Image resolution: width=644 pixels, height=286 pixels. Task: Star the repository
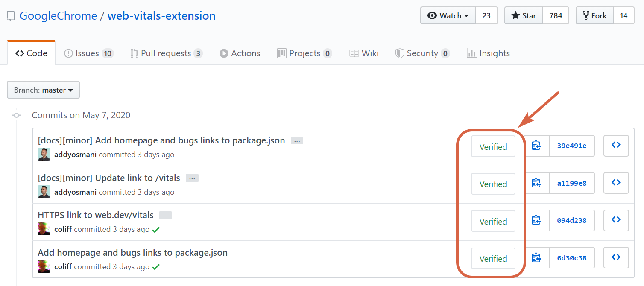524,15
